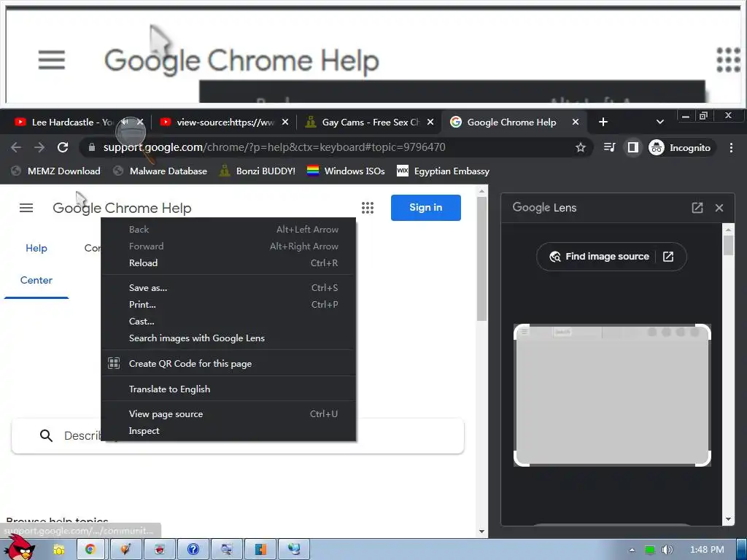The width and height of the screenshot is (747, 560).
Task: Click the volume speaker tray icon
Action: coord(667,550)
